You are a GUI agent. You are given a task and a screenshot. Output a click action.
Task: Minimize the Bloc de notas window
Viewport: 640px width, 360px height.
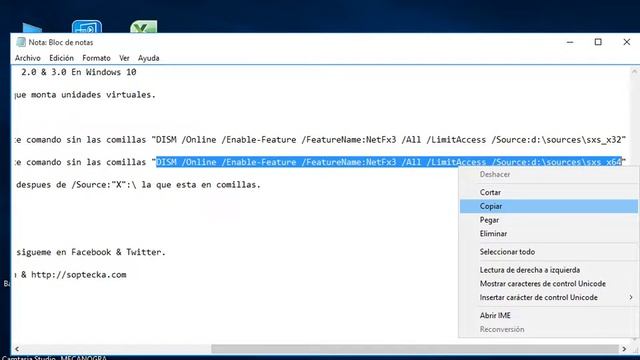570,42
